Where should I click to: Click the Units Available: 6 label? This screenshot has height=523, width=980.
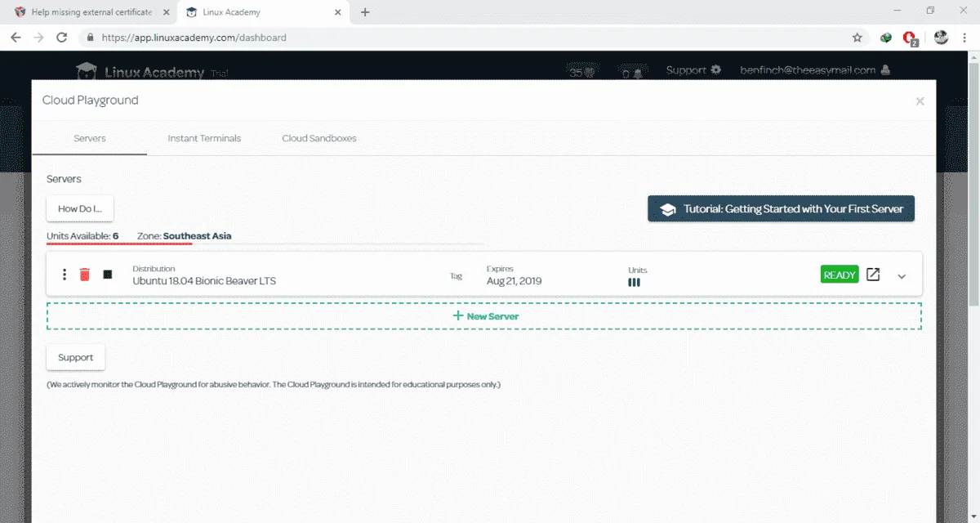(x=82, y=236)
